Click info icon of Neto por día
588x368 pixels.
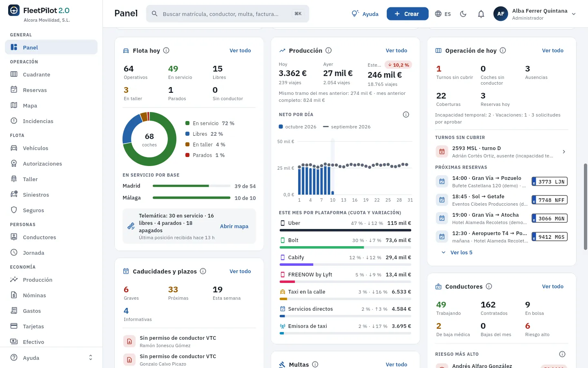coord(406,114)
